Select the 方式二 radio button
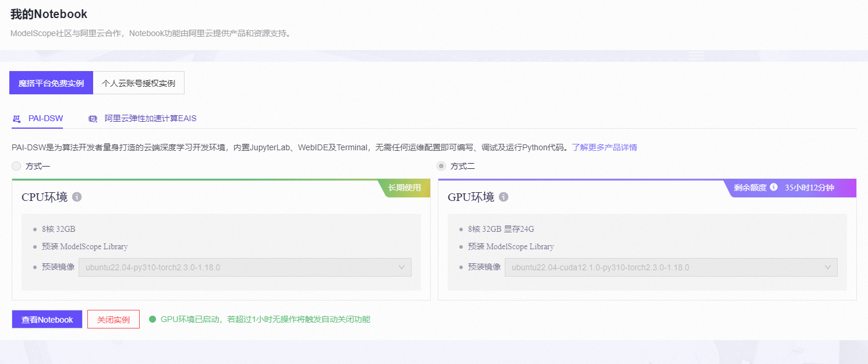The image size is (868, 364). coord(441,167)
